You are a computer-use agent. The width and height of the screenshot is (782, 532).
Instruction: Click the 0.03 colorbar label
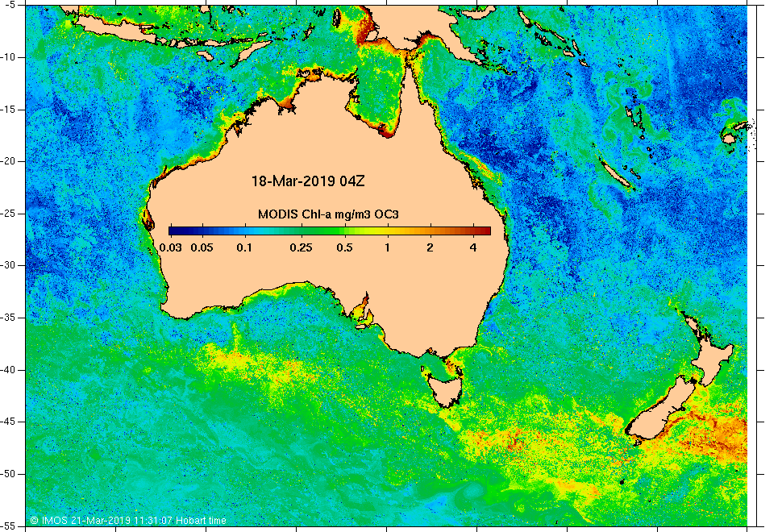click(x=170, y=247)
